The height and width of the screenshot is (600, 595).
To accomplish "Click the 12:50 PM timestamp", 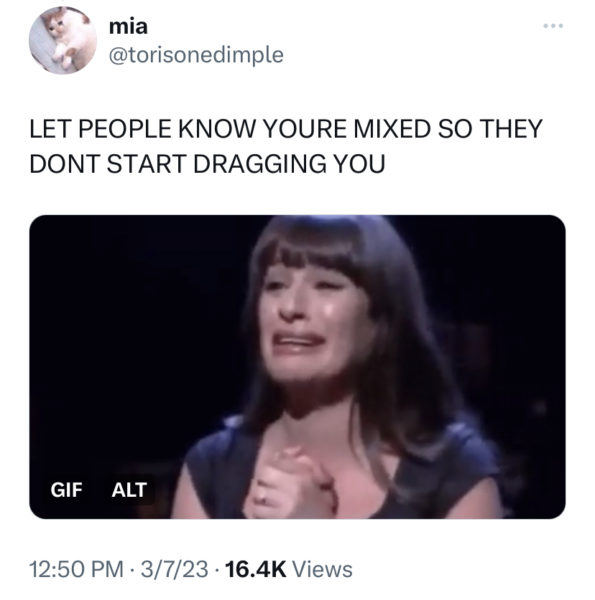I will pos(77,569).
